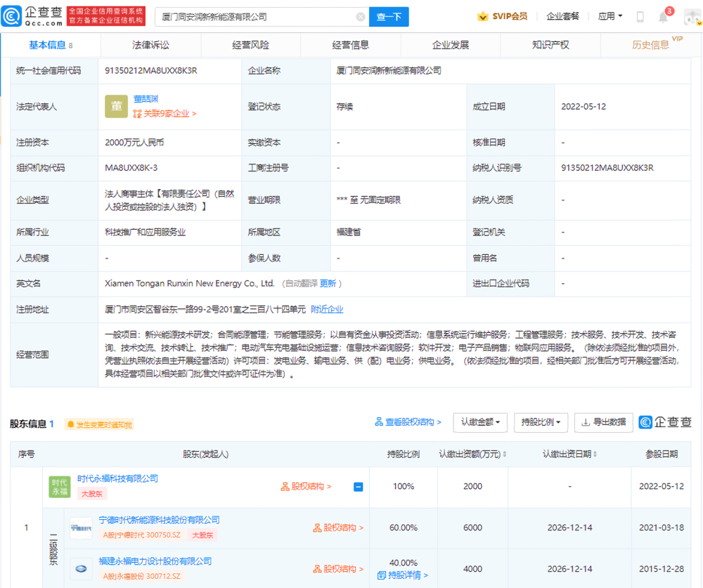The width and height of the screenshot is (703, 588).
Task: Click English name Xiamen Tongan Runxin text
Action: click(x=190, y=284)
